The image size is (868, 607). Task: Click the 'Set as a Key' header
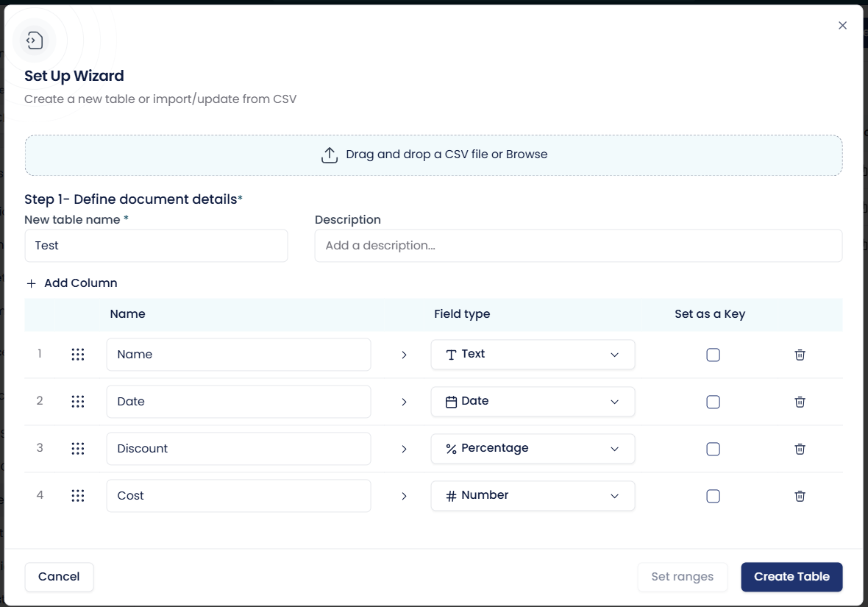click(x=710, y=314)
